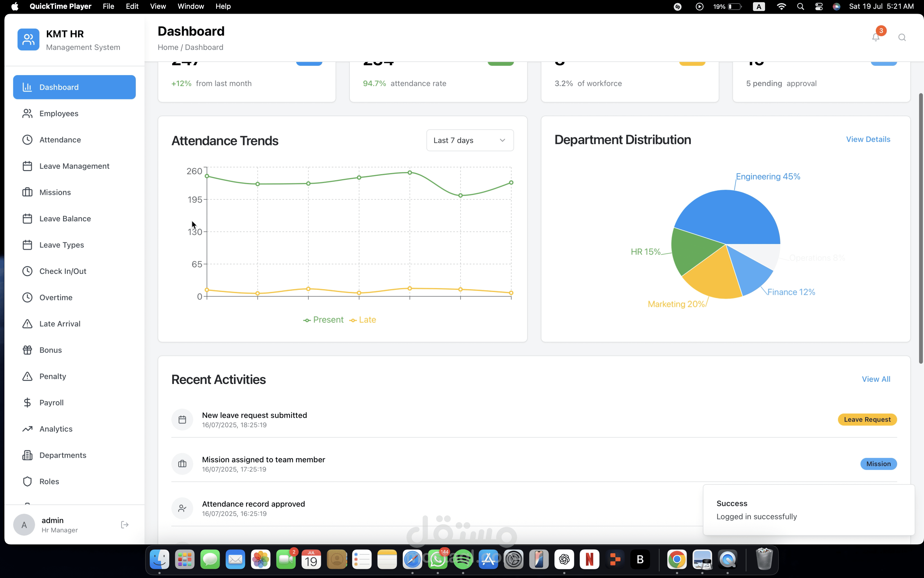Click the Penalty warning triangle icon
Screen dimensions: 924x578
27,376
